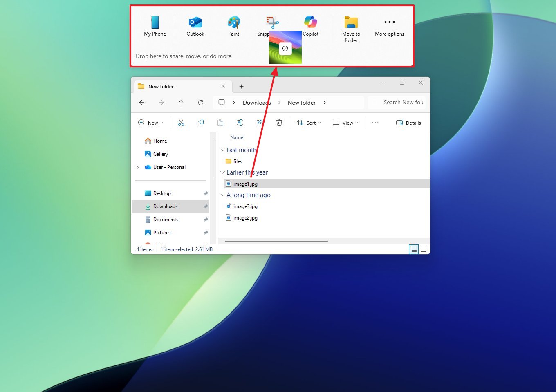The image size is (556, 392).
Task: Toggle the Details pane open
Action: 408,123
